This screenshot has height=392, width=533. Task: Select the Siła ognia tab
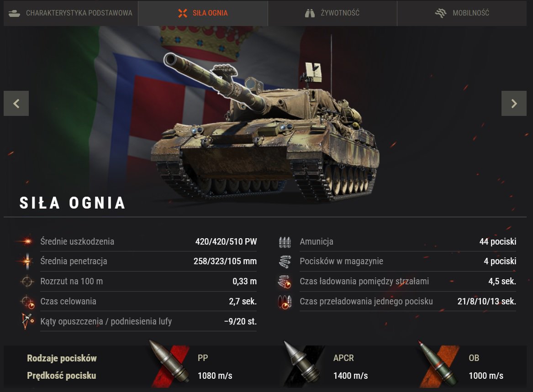click(x=203, y=13)
